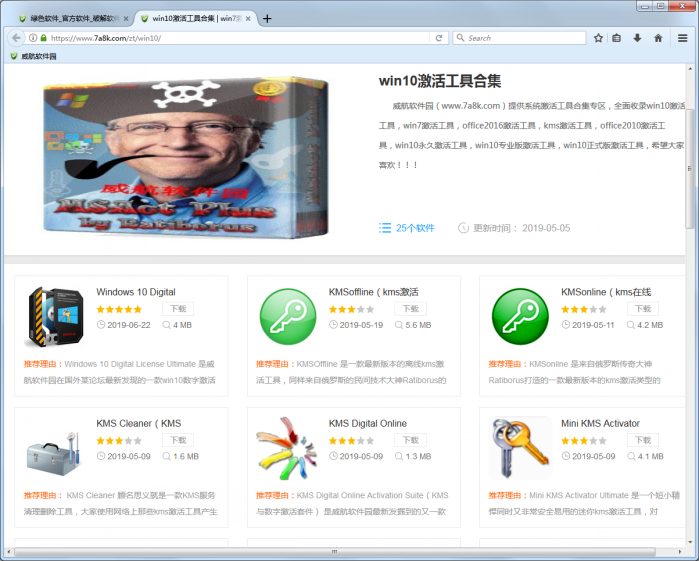This screenshot has height=561, width=699.
Task: Click 下载 for KMS Cleaner
Action: (178, 440)
